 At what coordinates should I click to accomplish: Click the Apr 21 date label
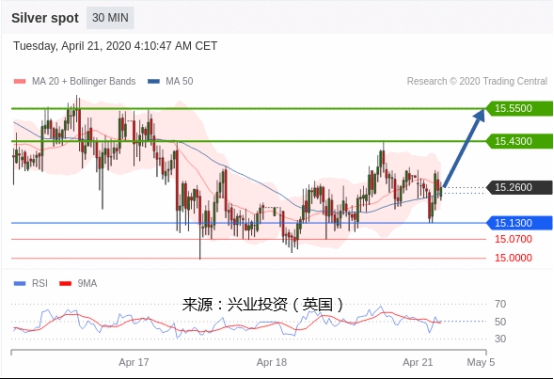[418, 362]
